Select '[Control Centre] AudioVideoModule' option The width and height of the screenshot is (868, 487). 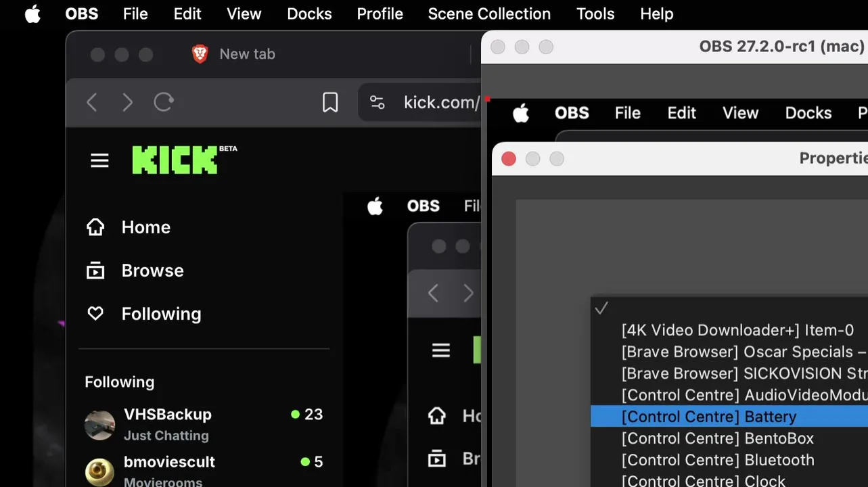[729, 395]
